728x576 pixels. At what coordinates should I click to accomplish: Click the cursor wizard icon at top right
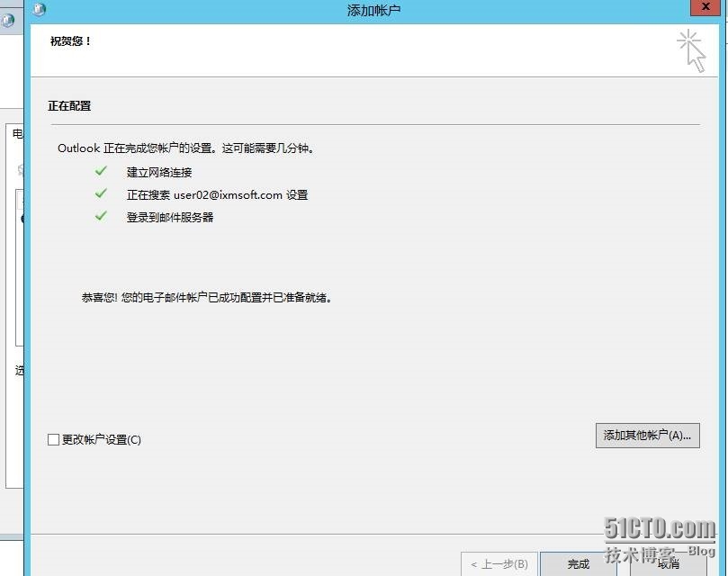pyautogui.click(x=691, y=51)
